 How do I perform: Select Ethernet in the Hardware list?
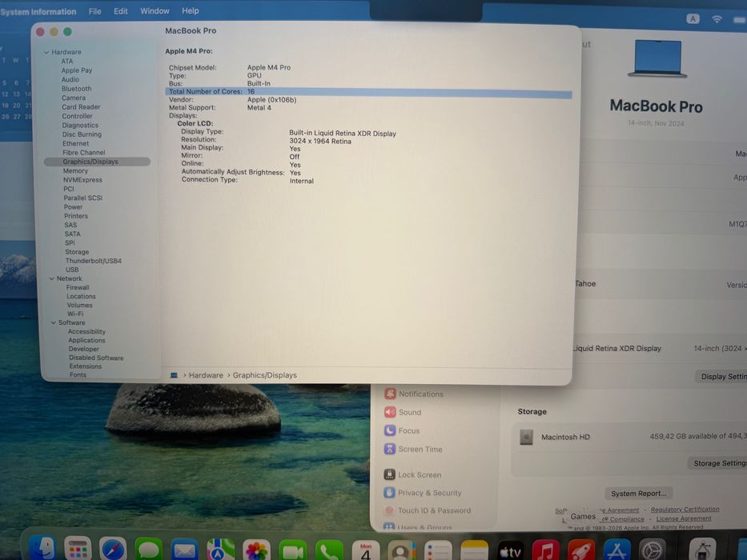coord(75,143)
